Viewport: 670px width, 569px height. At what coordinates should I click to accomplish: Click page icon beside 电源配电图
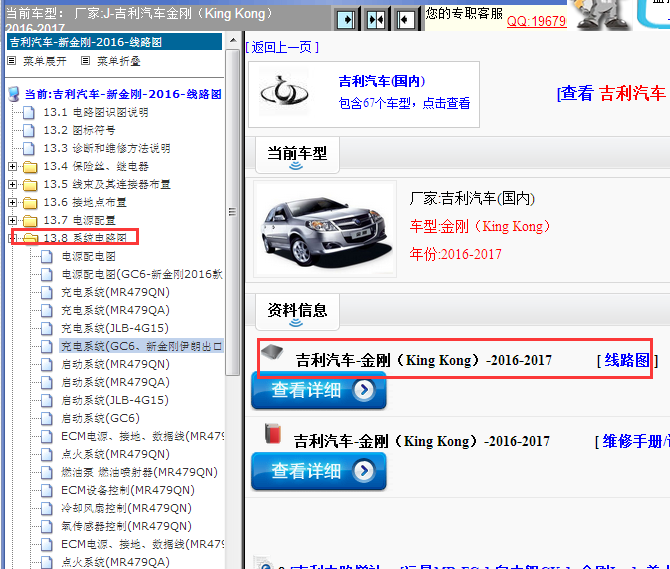click(x=47, y=256)
